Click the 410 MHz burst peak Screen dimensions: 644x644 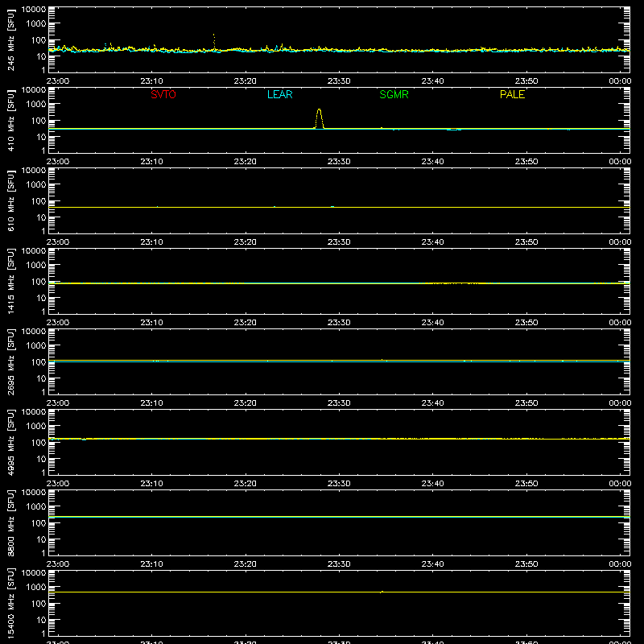click(319, 110)
